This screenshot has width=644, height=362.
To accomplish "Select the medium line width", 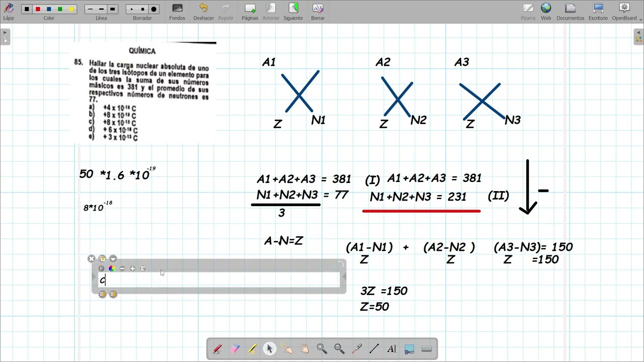I will [101, 9].
